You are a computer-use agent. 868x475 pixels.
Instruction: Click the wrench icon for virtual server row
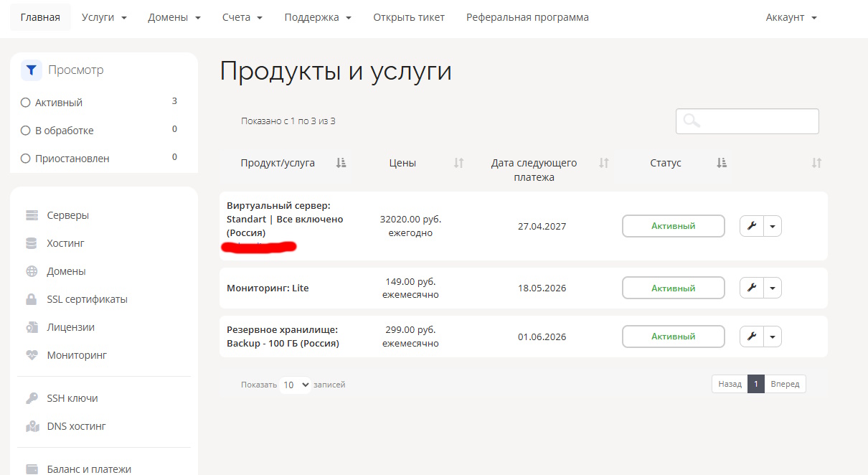[752, 226]
